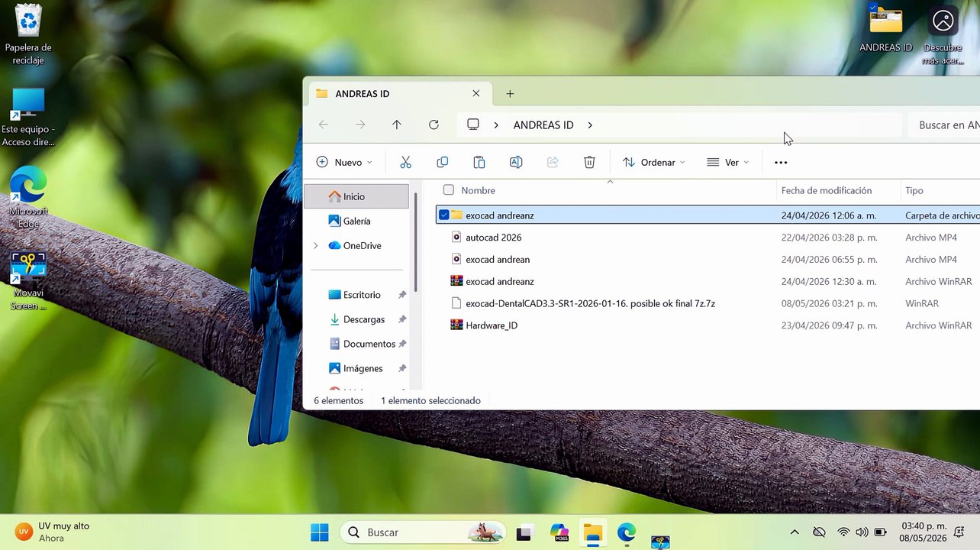Open the clock and date flyout
980x550 pixels.
[x=923, y=532]
